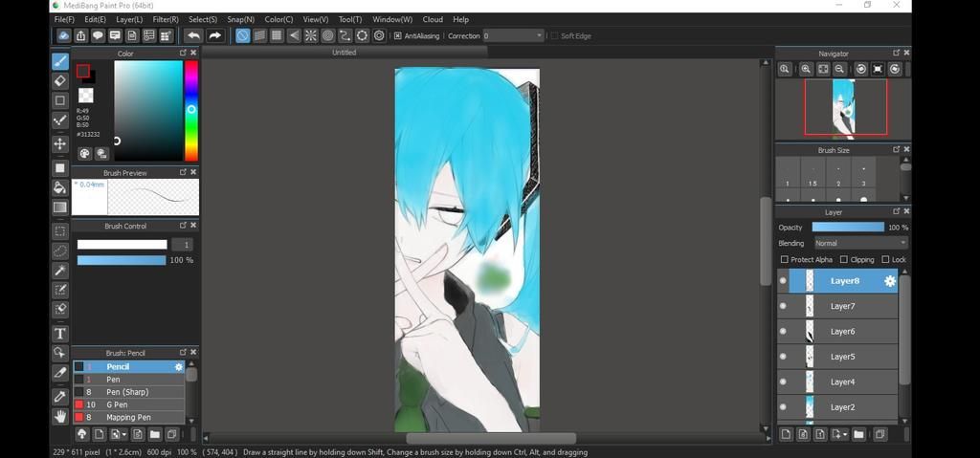Select the Magic Wand tool
The height and width of the screenshot is (458, 980).
click(60, 270)
